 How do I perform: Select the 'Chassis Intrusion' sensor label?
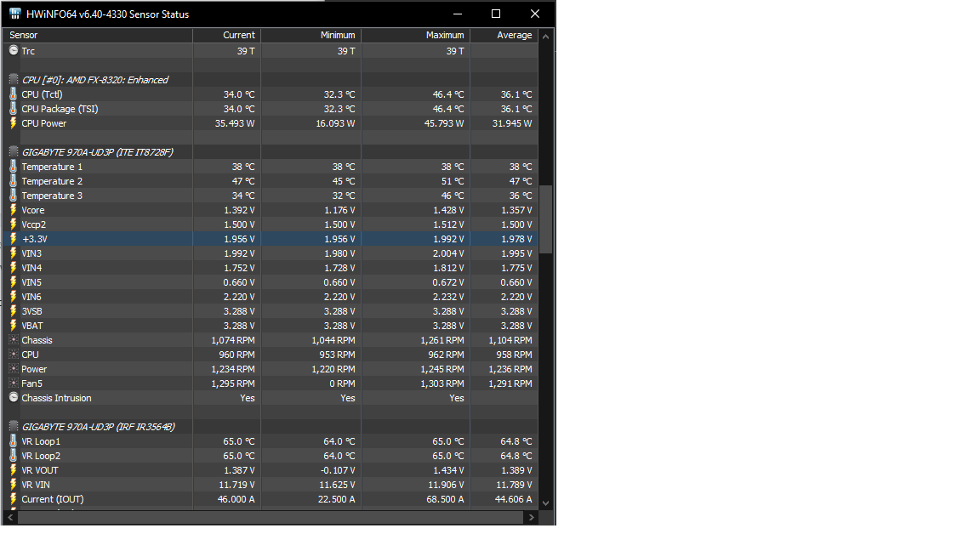click(x=56, y=398)
